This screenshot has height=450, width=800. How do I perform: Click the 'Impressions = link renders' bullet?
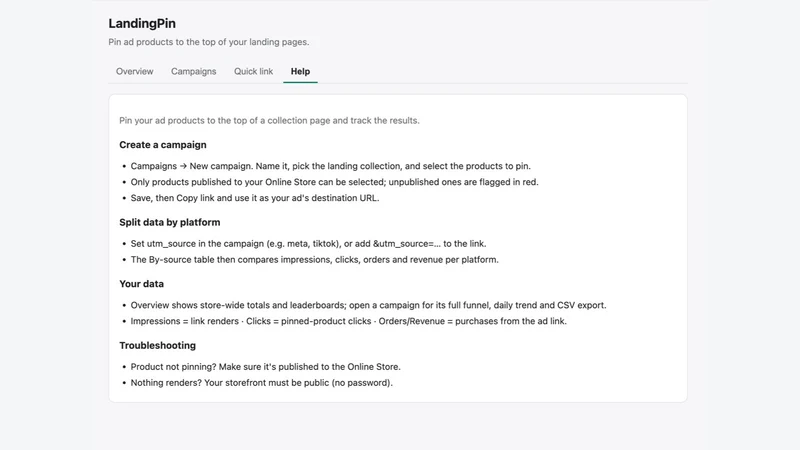(348, 321)
